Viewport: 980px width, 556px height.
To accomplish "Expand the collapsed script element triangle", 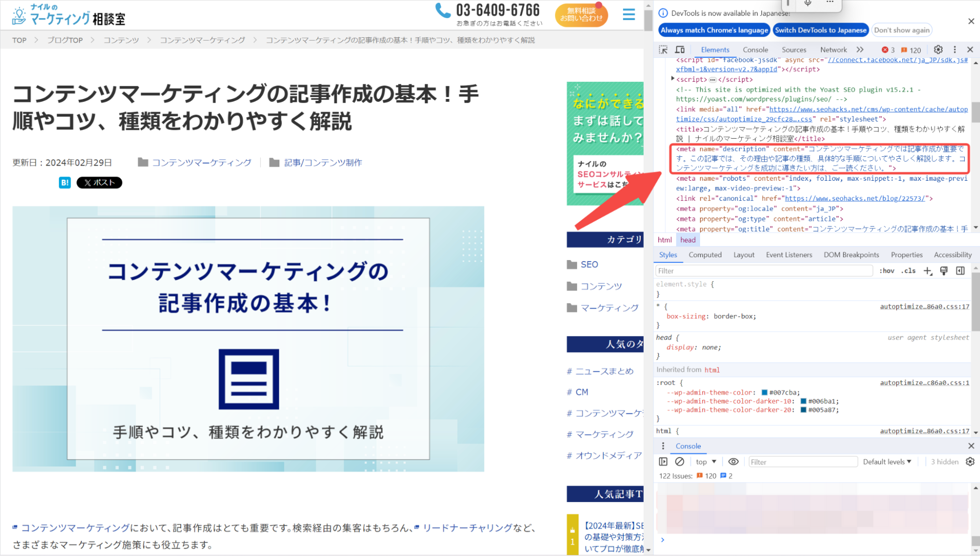I will 673,79.
